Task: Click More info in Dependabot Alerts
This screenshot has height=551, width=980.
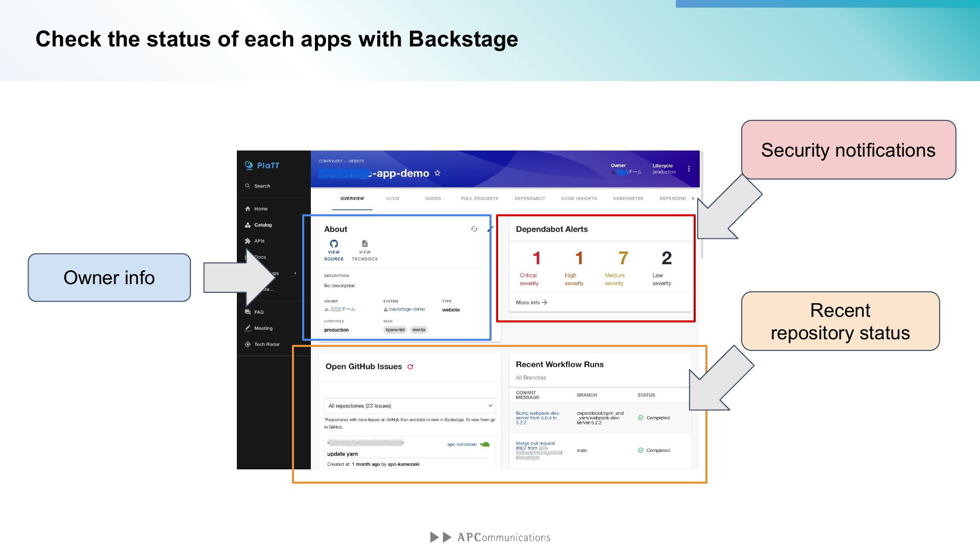Action: click(x=531, y=303)
